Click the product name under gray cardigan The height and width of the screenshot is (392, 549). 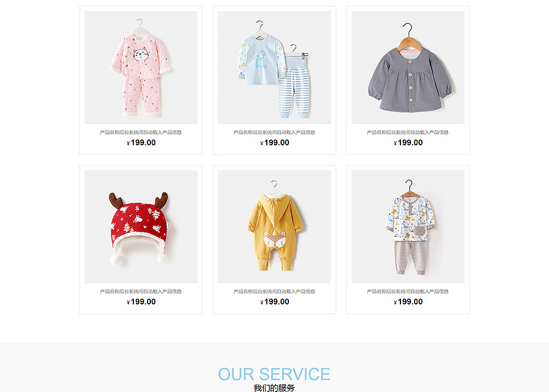408,133
